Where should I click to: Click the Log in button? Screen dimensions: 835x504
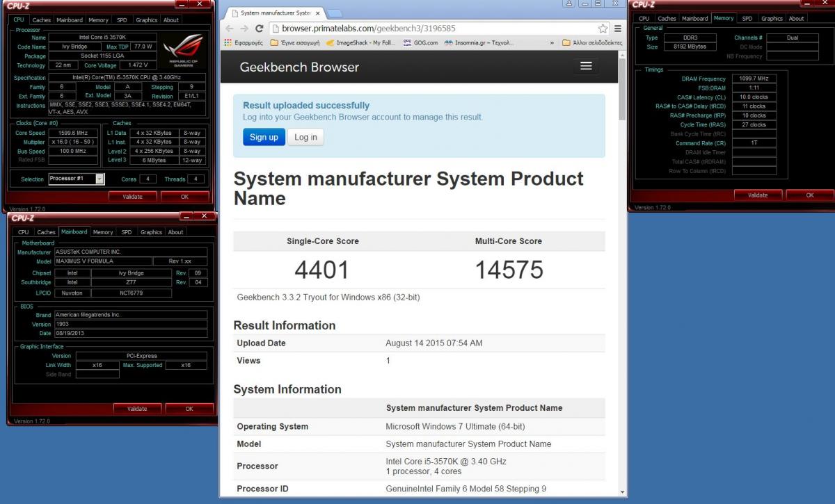[x=305, y=137]
